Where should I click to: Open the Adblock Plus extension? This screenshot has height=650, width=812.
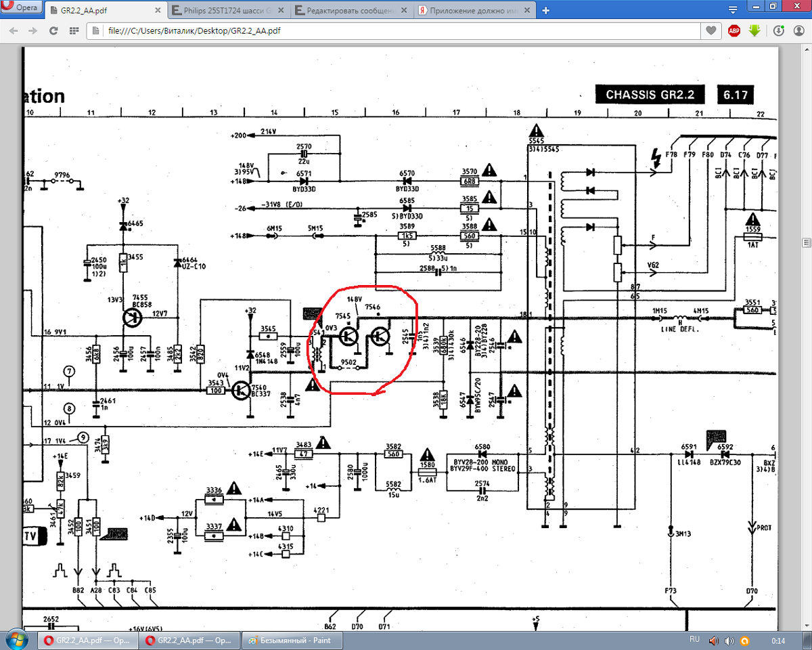click(734, 31)
